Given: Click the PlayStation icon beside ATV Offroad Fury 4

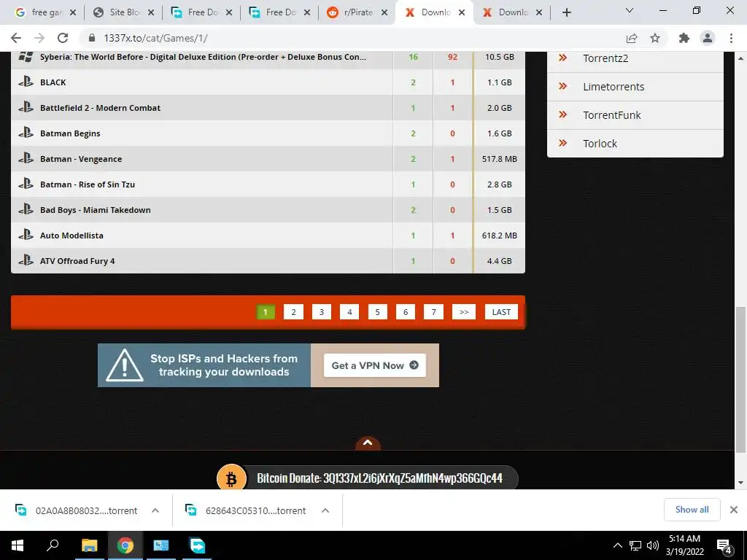Looking at the screenshot, I should point(26,260).
